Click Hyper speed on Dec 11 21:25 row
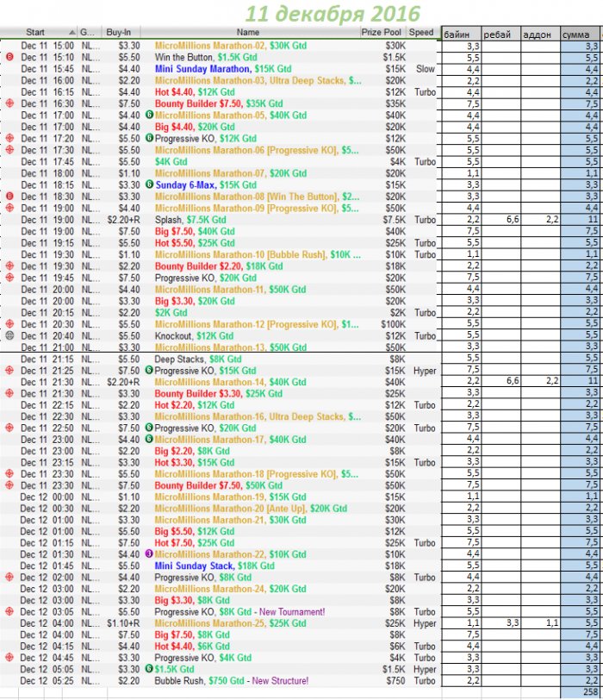 click(425, 371)
